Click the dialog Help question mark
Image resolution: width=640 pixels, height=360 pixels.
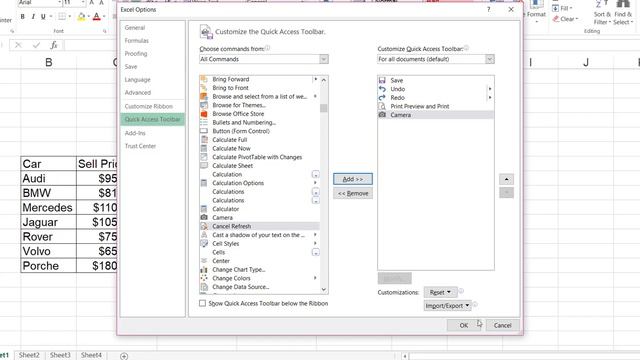point(488,9)
